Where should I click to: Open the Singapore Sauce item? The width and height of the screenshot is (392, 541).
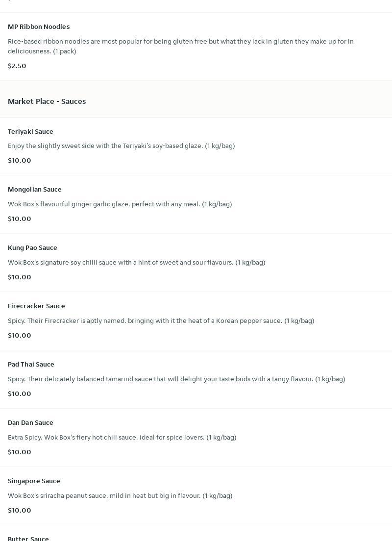(34, 481)
